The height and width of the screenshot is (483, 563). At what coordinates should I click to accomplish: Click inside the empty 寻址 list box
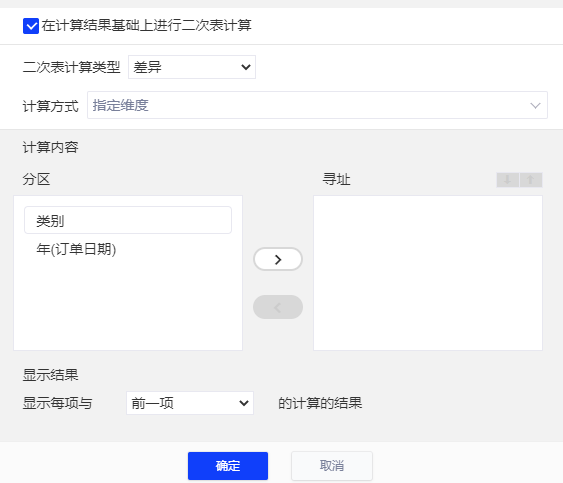[x=428, y=273]
